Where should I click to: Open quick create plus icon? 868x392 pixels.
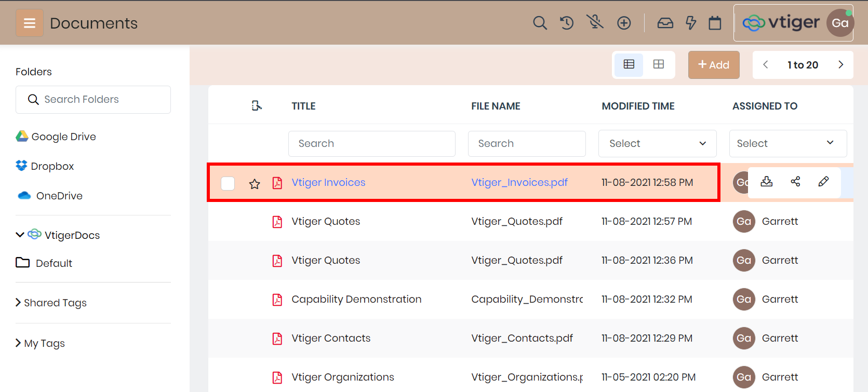pos(624,23)
